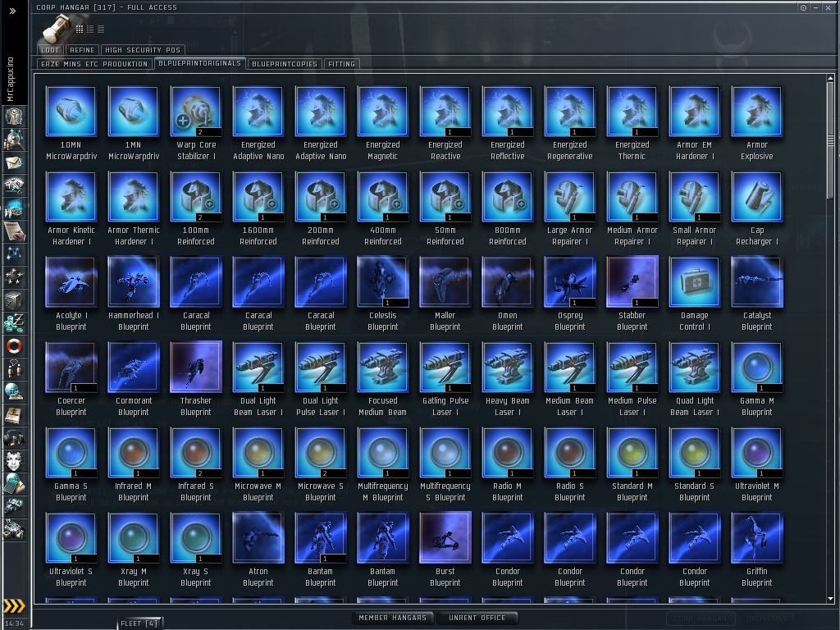Click the corp hangar container icon
840x630 pixels.
click(57, 28)
